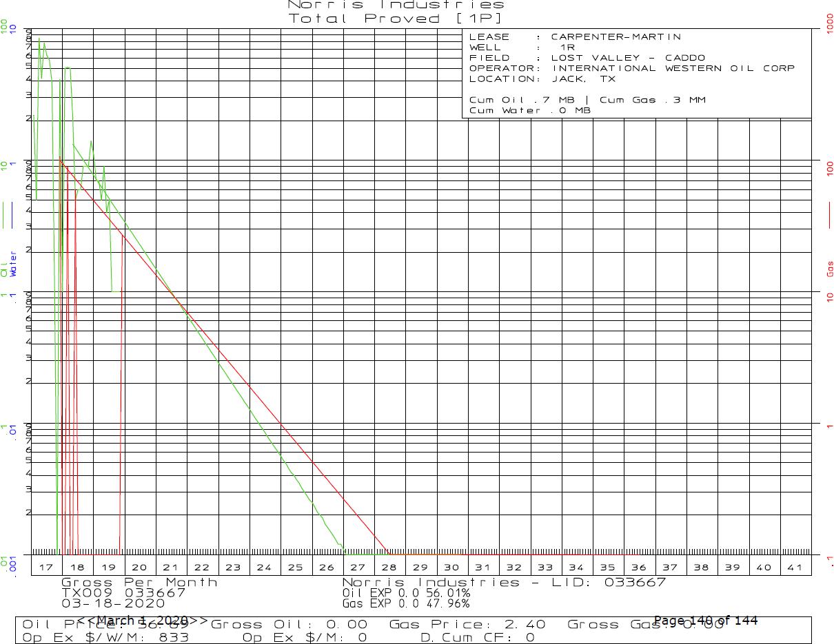The width and height of the screenshot is (834, 644).
Task: Click the FIELD: LOST VALLEY - CADDO text
Action: (x=587, y=58)
